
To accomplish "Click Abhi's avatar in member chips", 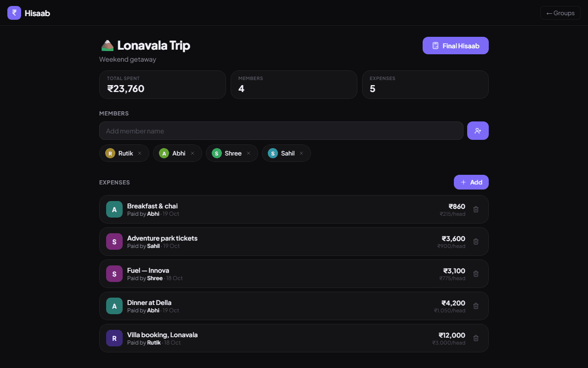I will 164,153.
